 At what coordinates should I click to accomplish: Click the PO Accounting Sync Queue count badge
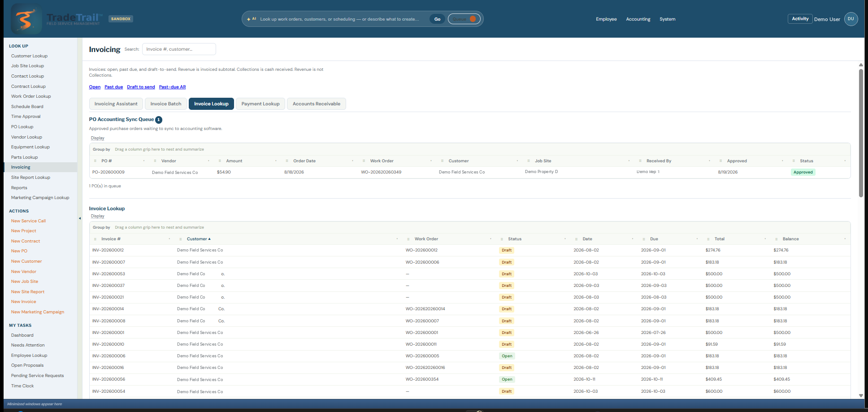tap(159, 120)
